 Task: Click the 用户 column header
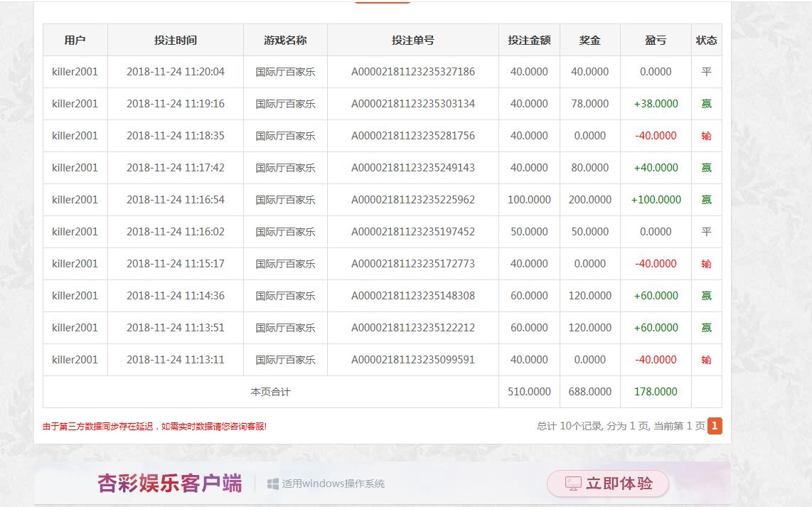75,41
